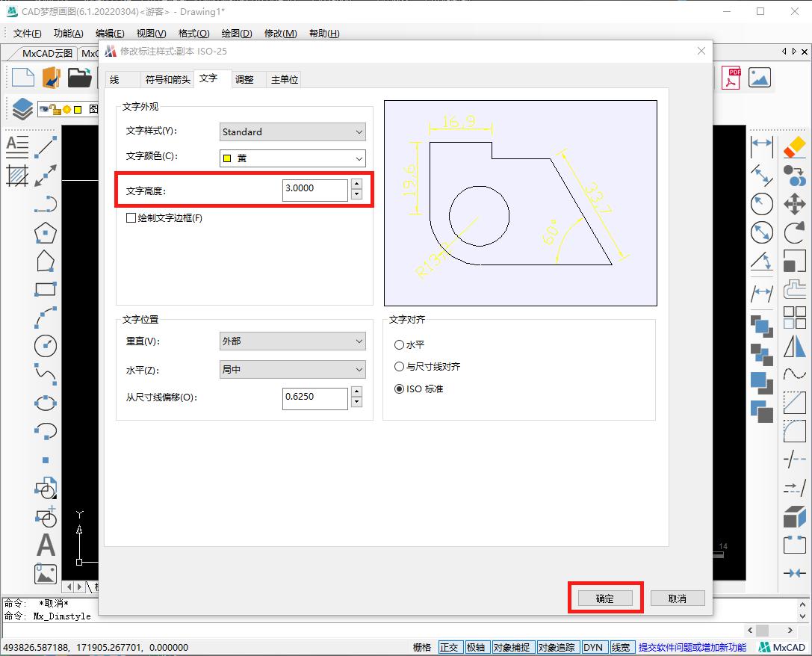
Task: Select the single-line Text tool (A icon)
Action: pos(46,545)
